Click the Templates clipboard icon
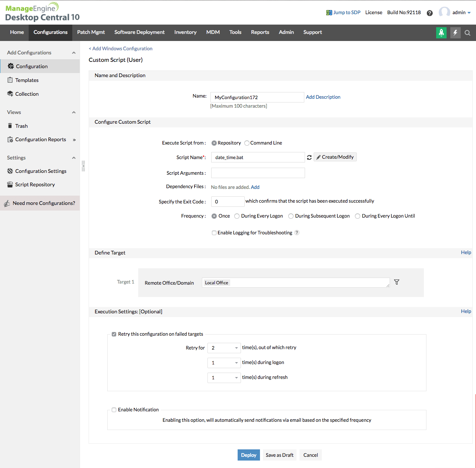Screen dimensions: 476x468 pyautogui.click(x=10, y=80)
